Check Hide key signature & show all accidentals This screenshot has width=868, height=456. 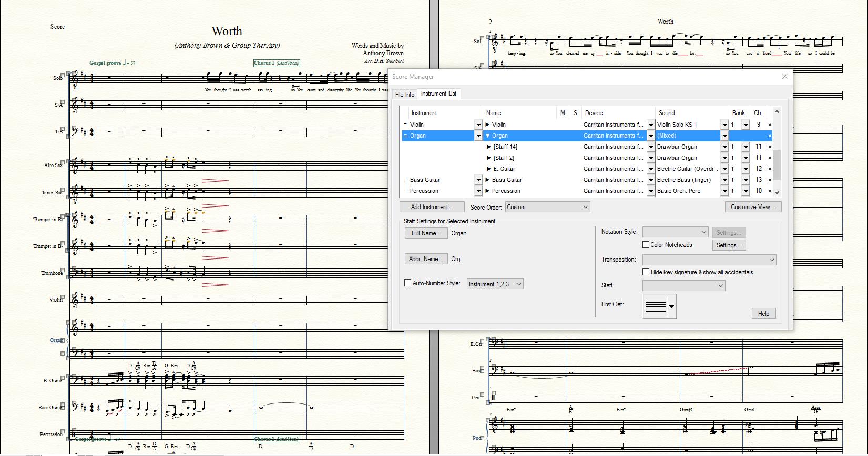point(646,272)
